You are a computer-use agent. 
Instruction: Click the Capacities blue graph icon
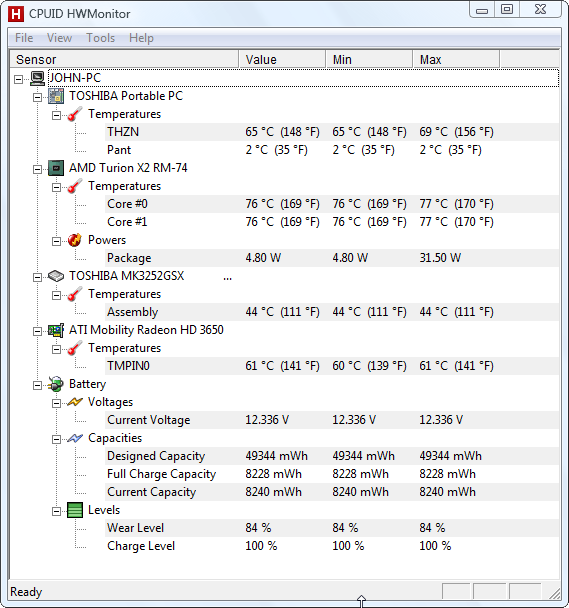75,438
